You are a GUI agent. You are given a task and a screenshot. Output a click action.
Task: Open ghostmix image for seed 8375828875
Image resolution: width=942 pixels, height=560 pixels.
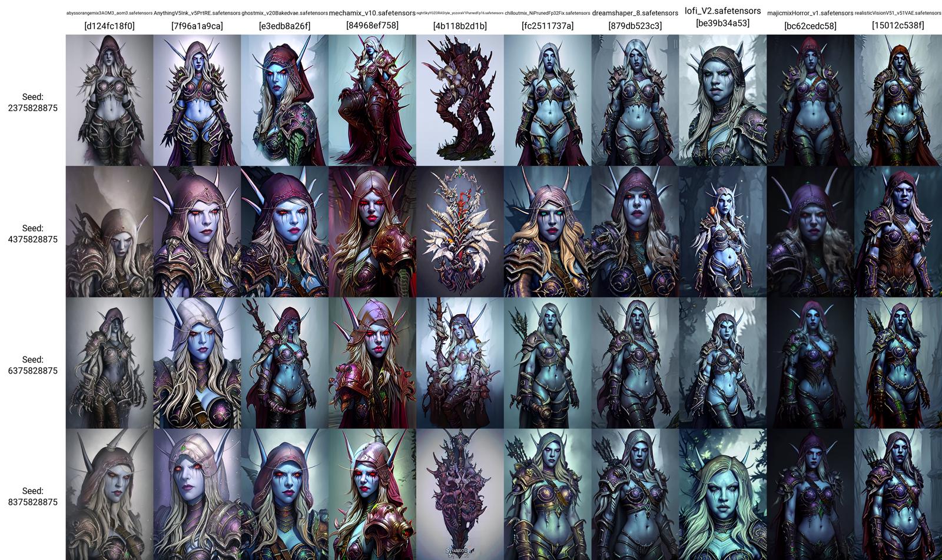coord(285,494)
